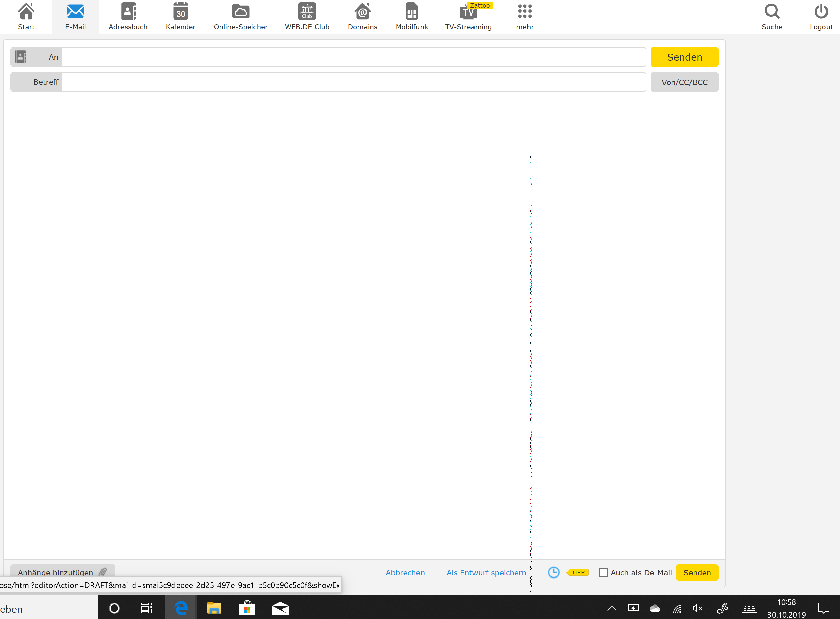Viewport: 840px width, 619px height.
Task: Open the WEB.DE Club section
Action: point(307,17)
